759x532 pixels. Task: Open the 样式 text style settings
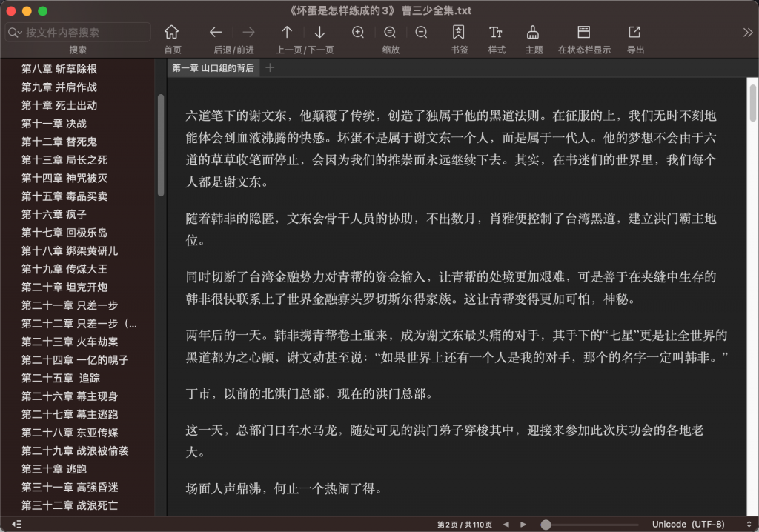[495, 33]
